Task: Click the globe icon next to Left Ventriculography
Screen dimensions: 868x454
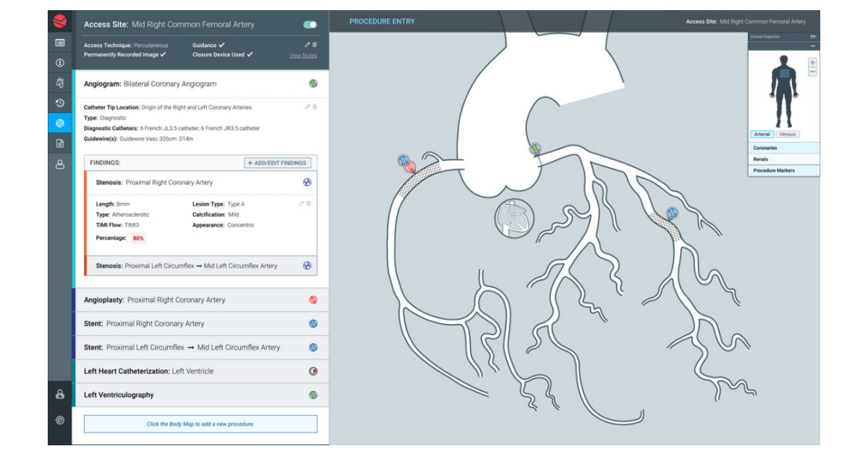Action: click(312, 396)
